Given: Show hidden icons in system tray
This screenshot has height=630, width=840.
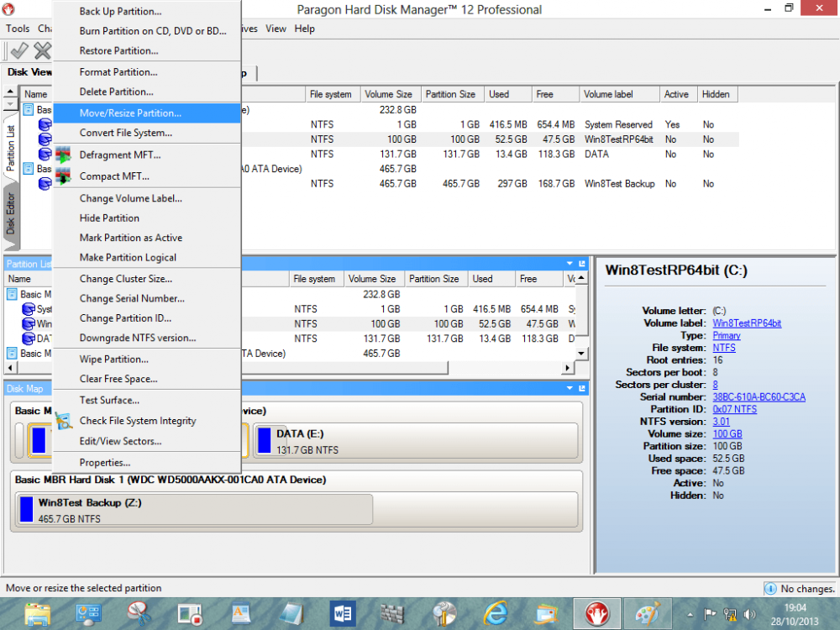Looking at the screenshot, I should coord(690,614).
